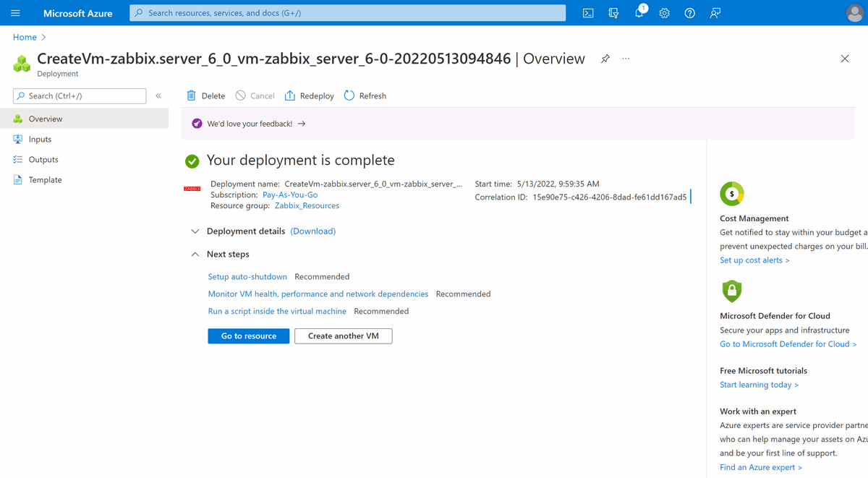Viewport: 868px width, 478px height.
Task: Click the truncated Deployment name value
Action: click(x=373, y=184)
